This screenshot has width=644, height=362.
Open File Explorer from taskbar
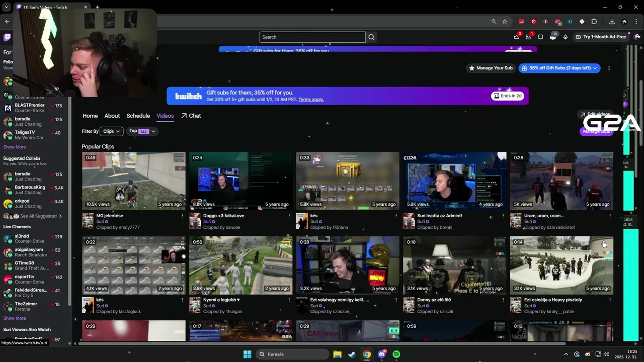[x=337, y=354]
